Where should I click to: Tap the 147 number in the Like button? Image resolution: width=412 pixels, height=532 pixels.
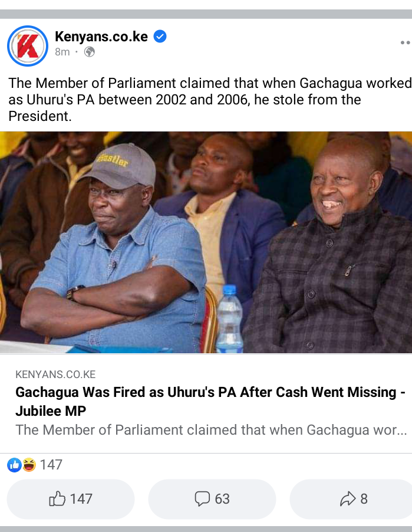point(81,499)
